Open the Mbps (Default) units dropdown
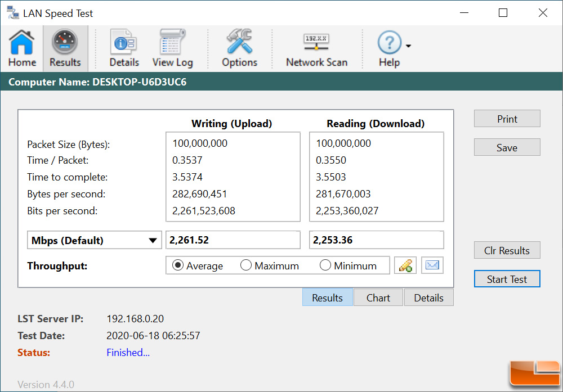Screen dimensions: 563x392 tap(95, 240)
